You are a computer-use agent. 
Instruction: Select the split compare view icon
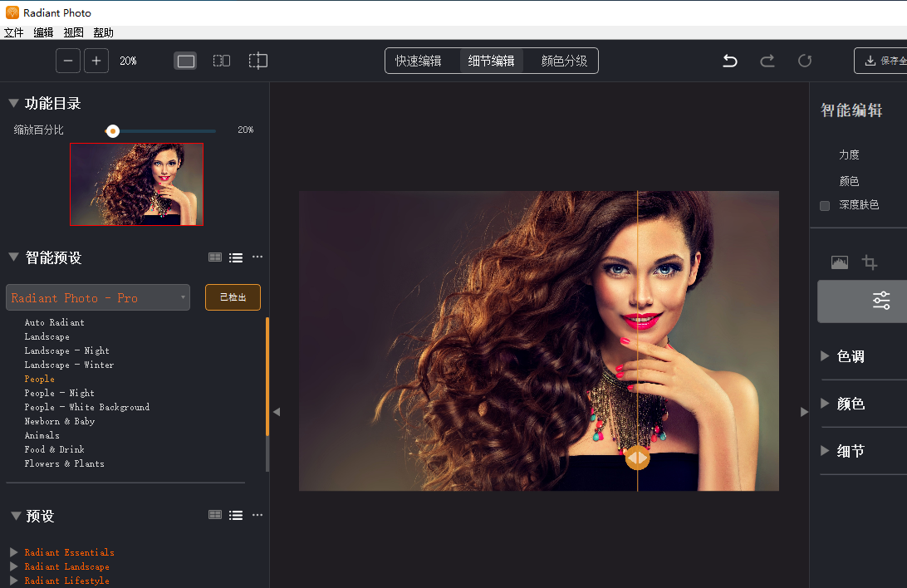[258, 61]
